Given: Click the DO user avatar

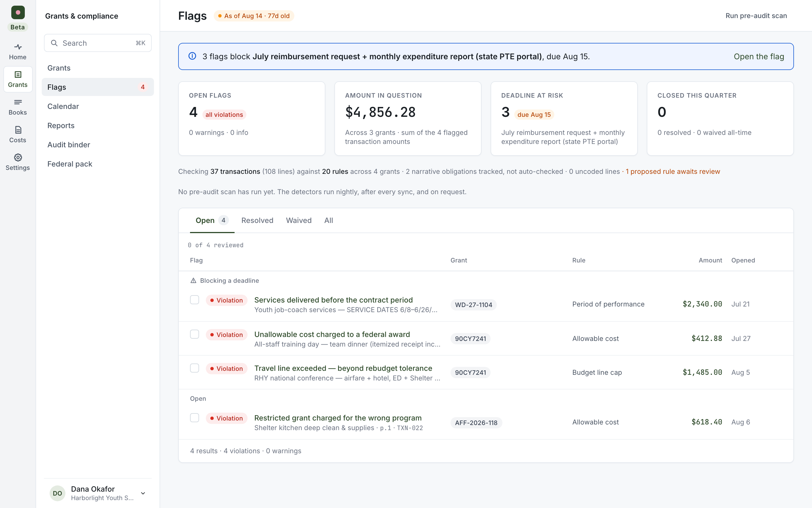Looking at the screenshot, I should pyautogui.click(x=58, y=493).
